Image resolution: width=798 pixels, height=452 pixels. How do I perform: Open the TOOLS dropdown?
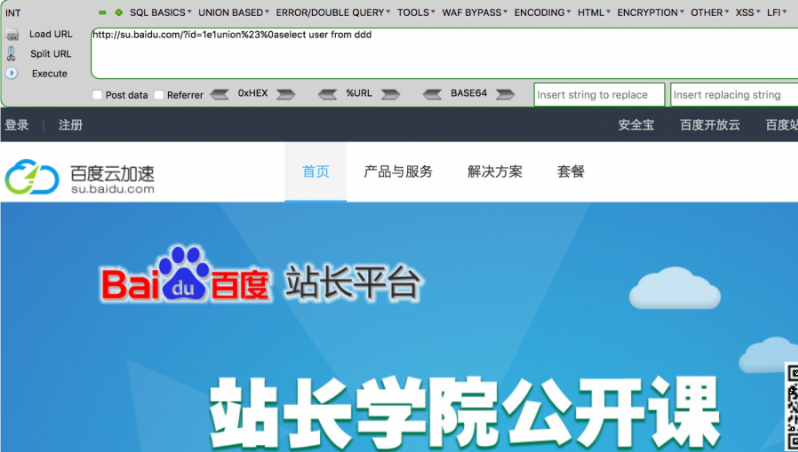(416, 12)
